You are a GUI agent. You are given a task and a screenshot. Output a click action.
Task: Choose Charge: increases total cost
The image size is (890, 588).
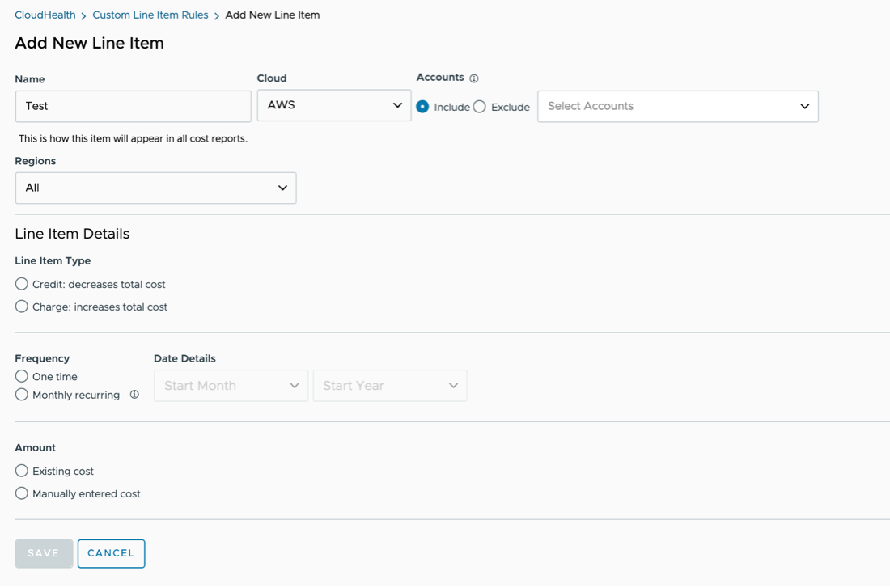[x=22, y=307]
